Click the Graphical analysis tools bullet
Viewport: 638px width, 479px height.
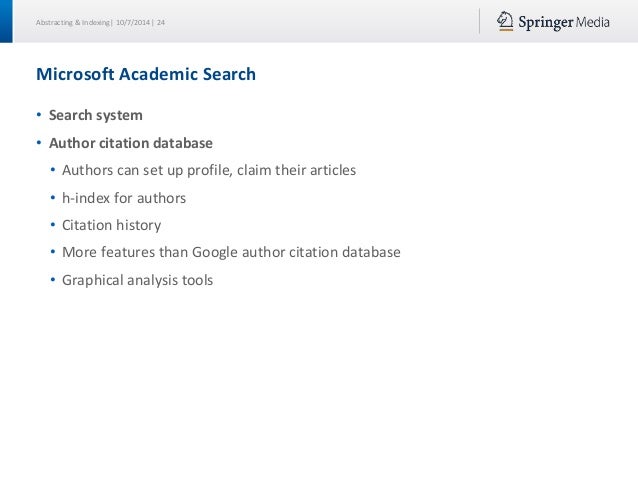tap(137, 280)
